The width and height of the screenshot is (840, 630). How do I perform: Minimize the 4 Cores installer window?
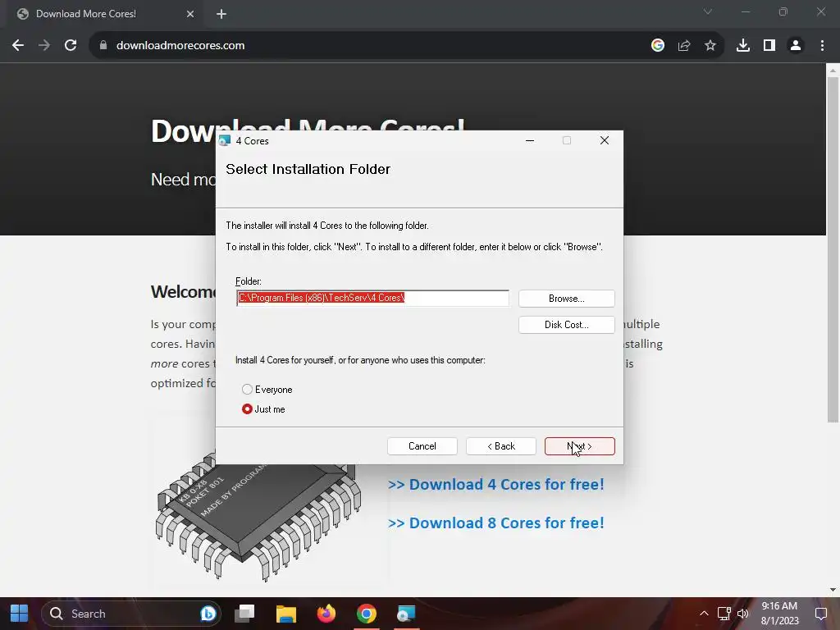(530, 140)
